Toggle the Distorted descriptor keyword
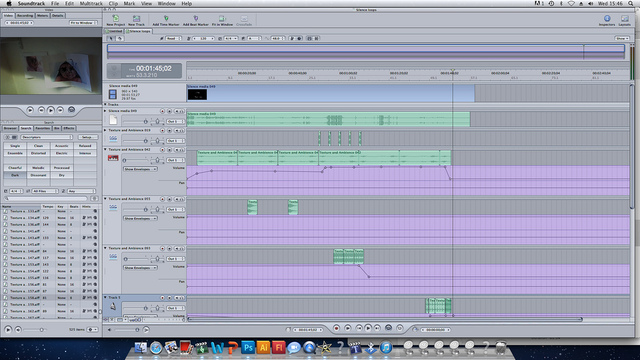Screen dimensions: 640x360 click(x=38, y=153)
